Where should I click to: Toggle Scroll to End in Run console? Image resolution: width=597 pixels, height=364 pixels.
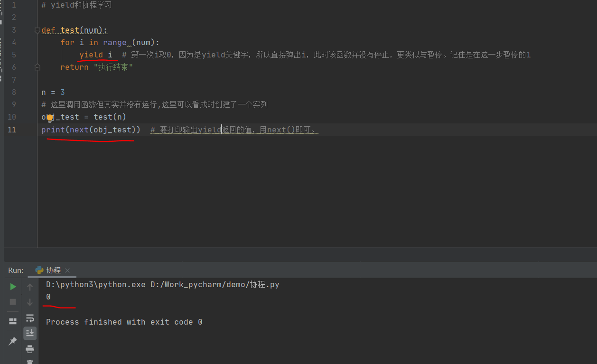click(30, 333)
